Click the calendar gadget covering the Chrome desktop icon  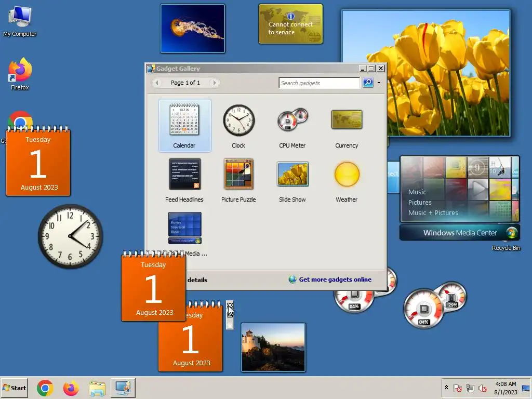[38, 161]
